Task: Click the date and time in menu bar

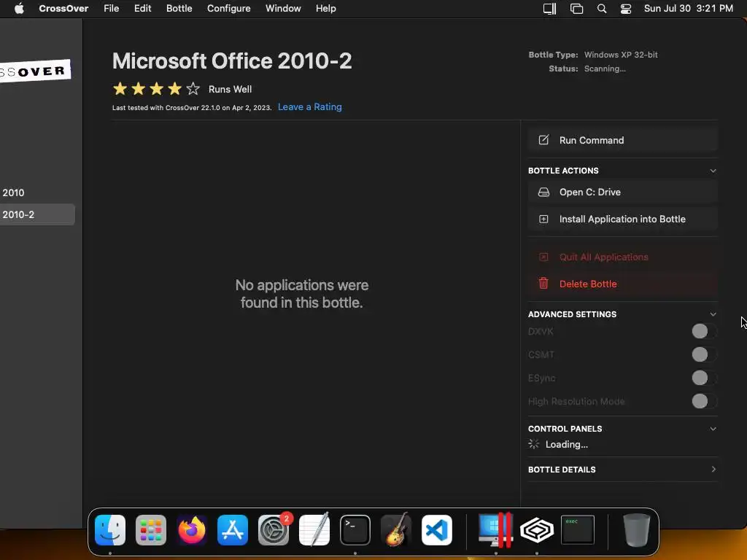Action: click(x=689, y=9)
